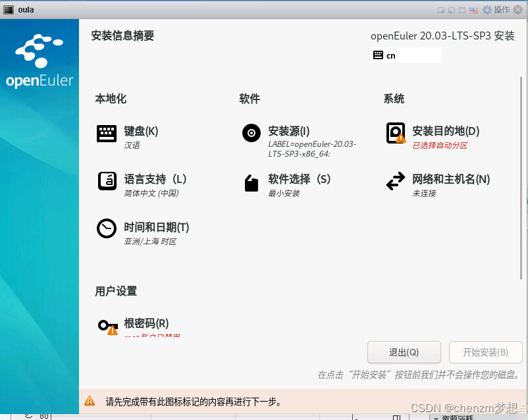This screenshot has height=420, width=528.
Task: Click the 软件 section heading
Action: pyautogui.click(x=250, y=99)
